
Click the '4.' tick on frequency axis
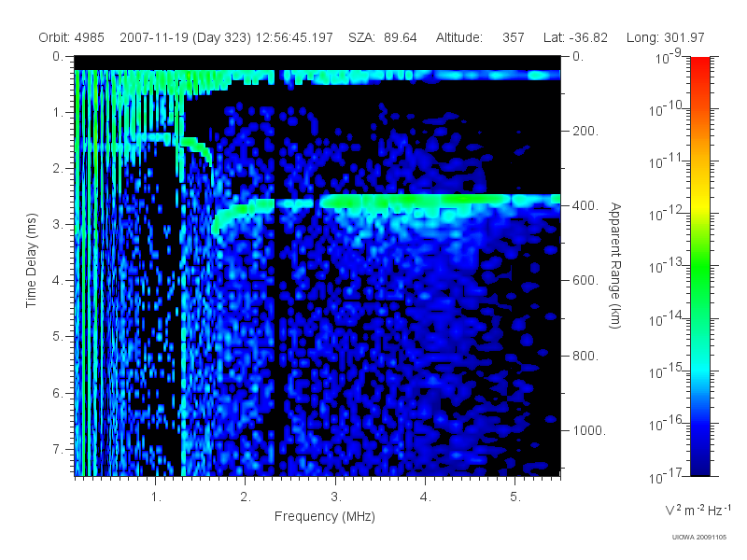click(x=426, y=497)
